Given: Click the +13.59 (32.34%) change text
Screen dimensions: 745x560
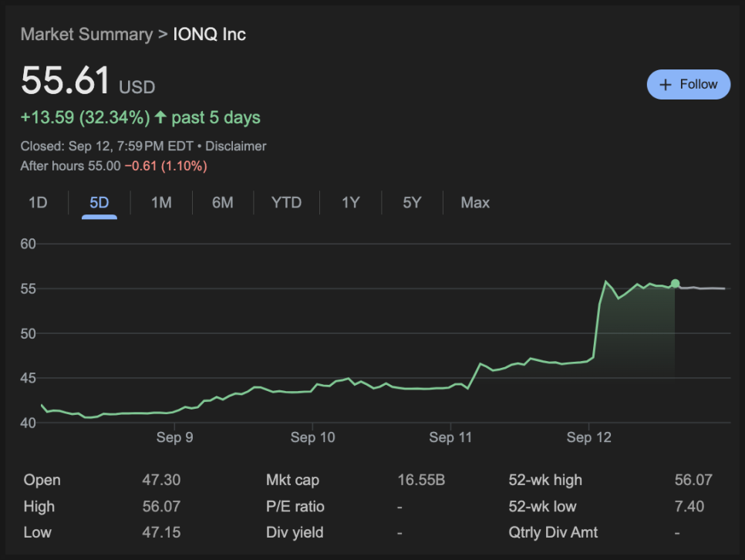Looking at the screenshot, I should coord(86,117).
